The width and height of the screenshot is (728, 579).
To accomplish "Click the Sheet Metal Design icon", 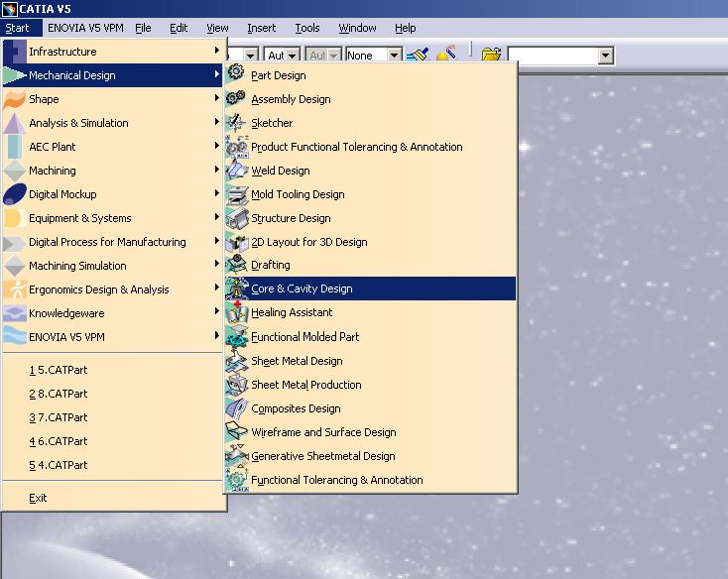I will [x=237, y=361].
